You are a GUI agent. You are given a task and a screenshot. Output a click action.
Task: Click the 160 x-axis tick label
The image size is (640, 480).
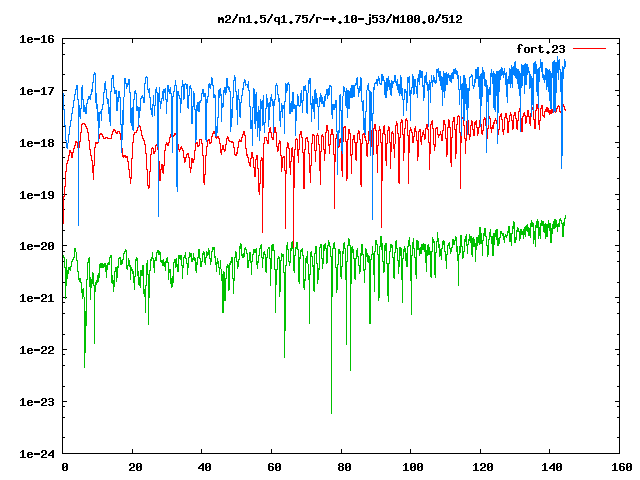[622, 467]
